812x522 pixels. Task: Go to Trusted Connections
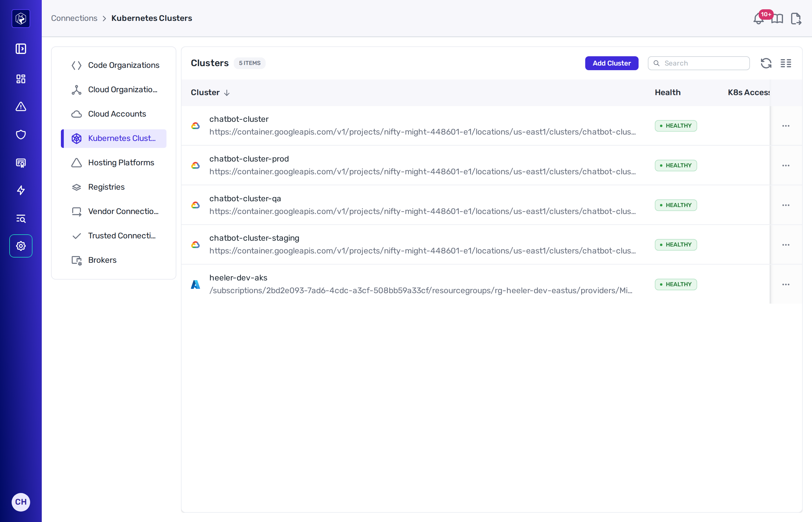point(113,236)
